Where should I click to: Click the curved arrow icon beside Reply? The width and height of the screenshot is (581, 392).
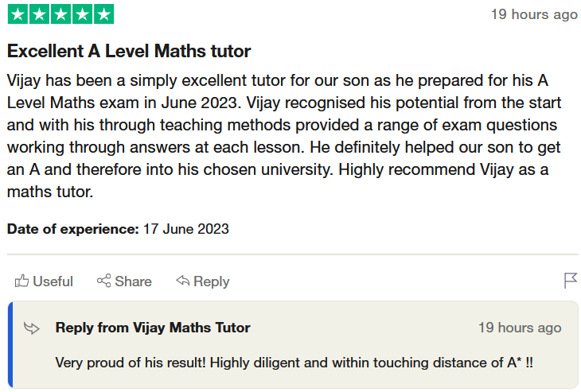(x=182, y=281)
